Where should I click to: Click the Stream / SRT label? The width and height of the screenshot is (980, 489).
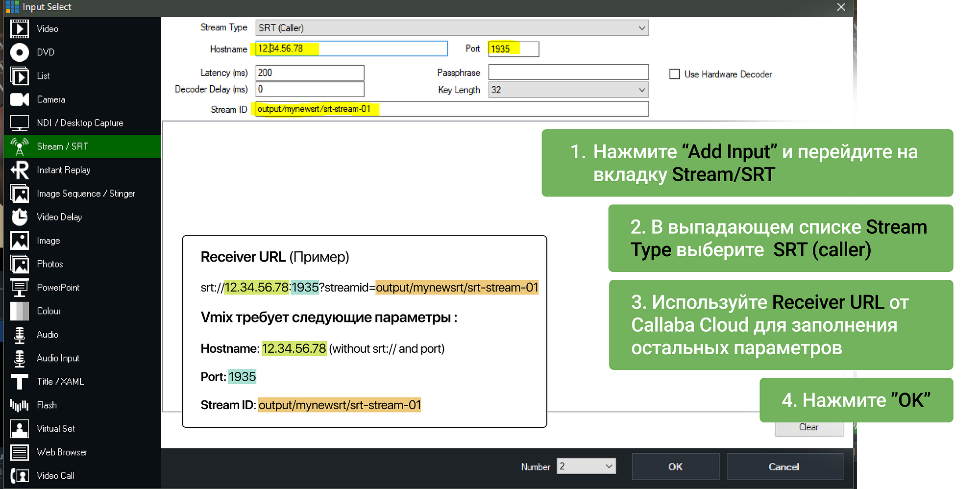pos(62,147)
